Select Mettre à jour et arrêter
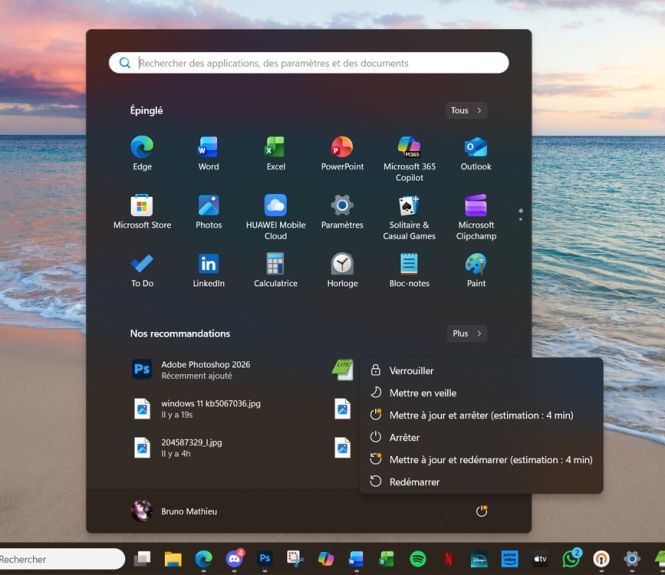Viewport: 665px width, 575px height. (481, 415)
